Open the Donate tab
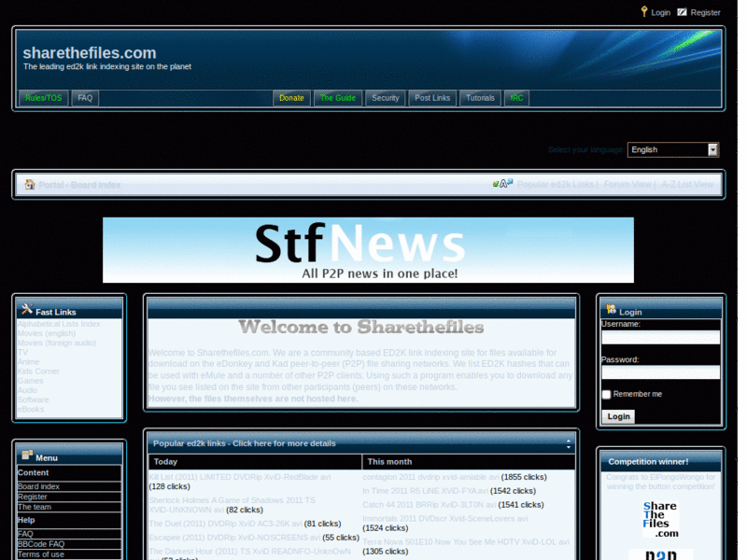747x560 pixels. (291, 98)
